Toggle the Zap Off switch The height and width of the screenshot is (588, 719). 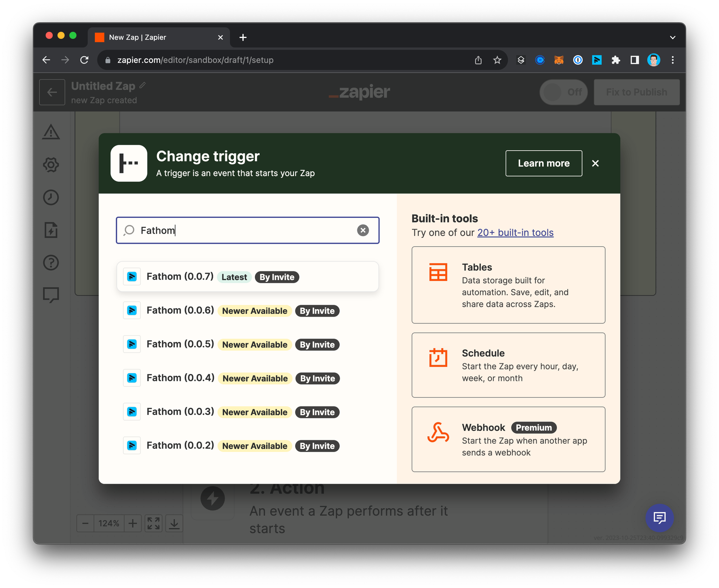(x=563, y=92)
